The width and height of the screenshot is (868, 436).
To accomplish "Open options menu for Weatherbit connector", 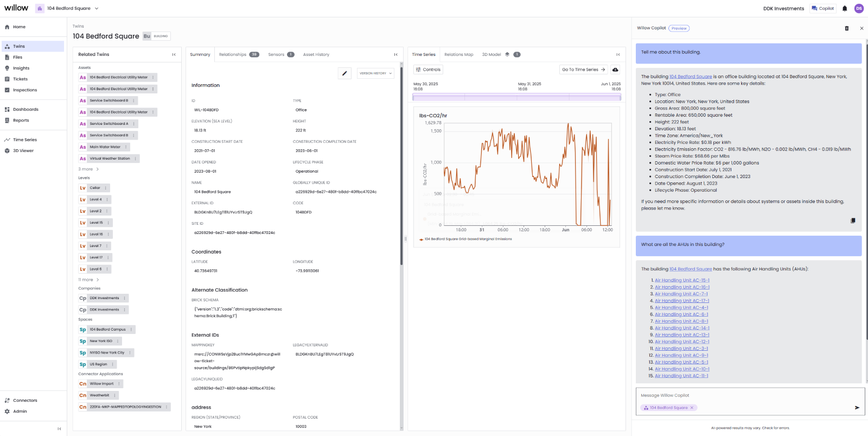I will tap(114, 395).
